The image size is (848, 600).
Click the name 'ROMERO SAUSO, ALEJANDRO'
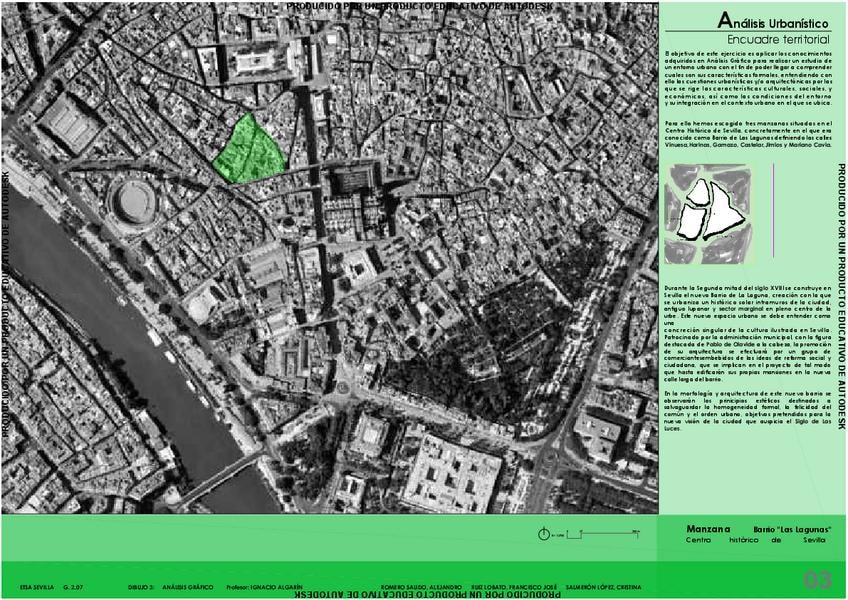[421, 587]
